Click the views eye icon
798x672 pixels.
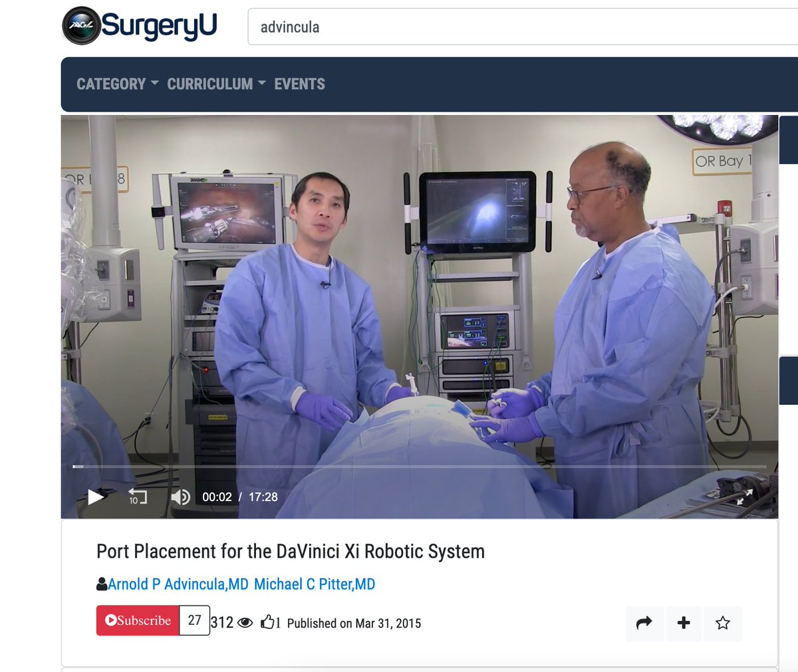[x=245, y=623]
